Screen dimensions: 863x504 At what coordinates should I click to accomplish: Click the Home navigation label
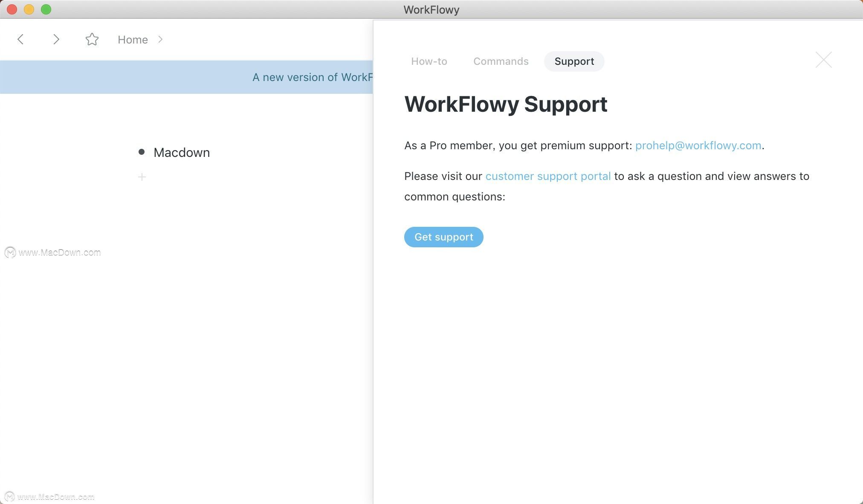tap(133, 39)
